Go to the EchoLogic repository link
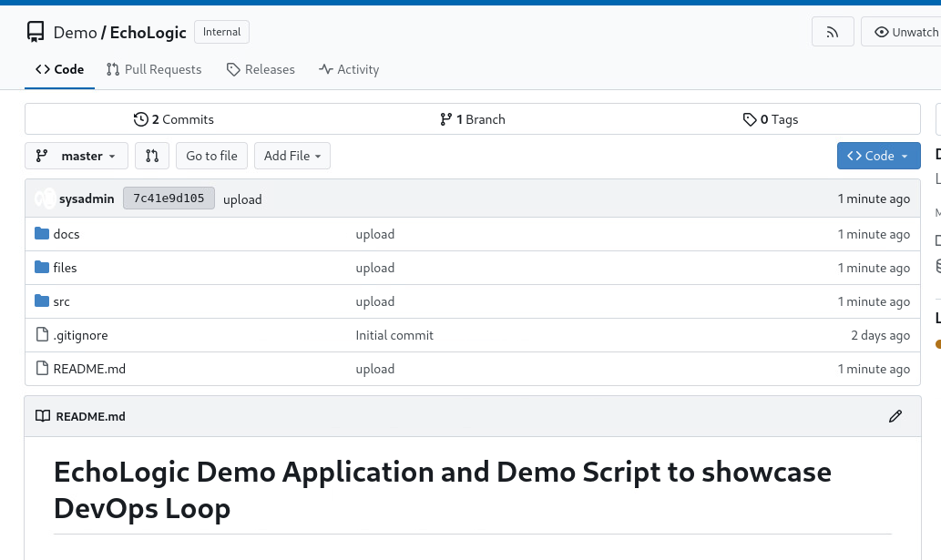Image resolution: width=941 pixels, height=560 pixels. (x=148, y=33)
